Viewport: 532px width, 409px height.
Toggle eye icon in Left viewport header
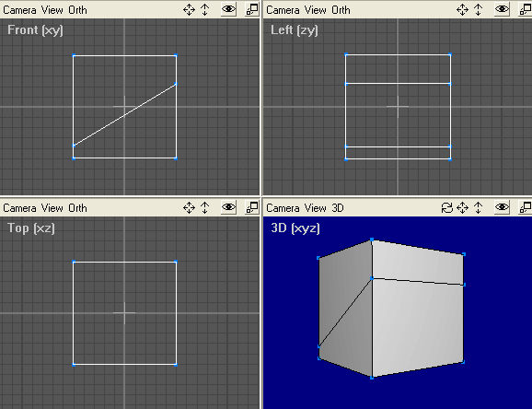coord(503,9)
